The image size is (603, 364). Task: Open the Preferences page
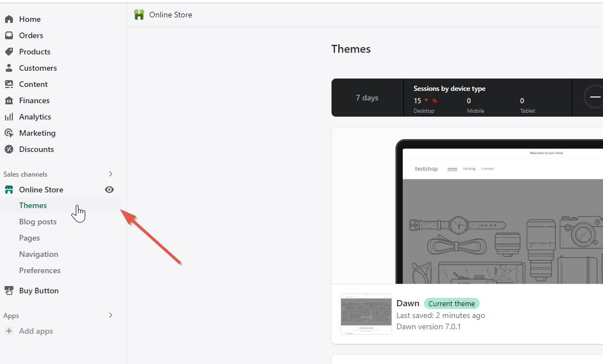[39, 270]
